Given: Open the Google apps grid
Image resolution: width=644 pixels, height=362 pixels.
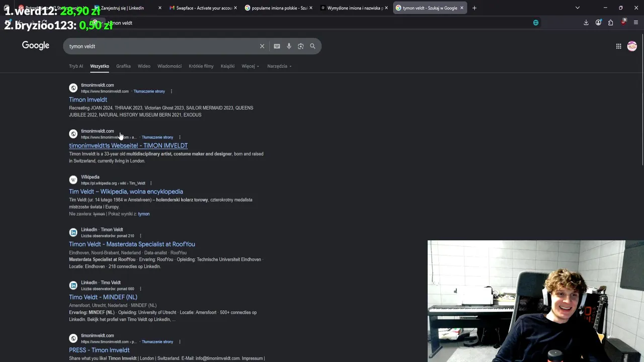Looking at the screenshot, I should click(x=618, y=46).
